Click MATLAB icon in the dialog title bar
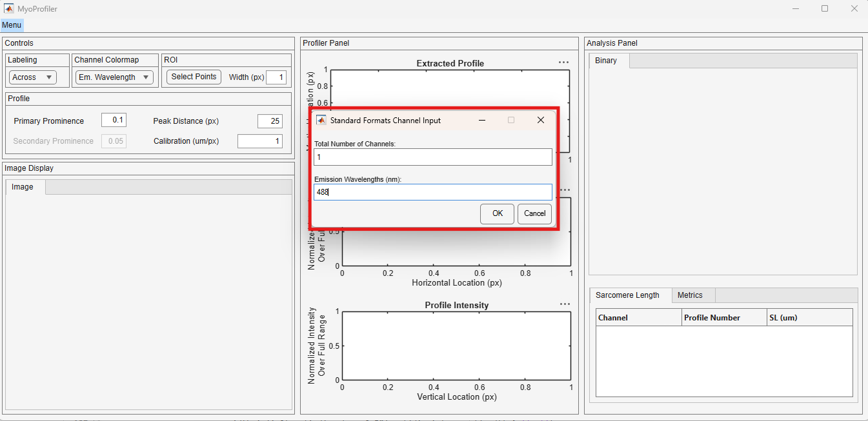The height and width of the screenshot is (421, 868). click(321, 120)
